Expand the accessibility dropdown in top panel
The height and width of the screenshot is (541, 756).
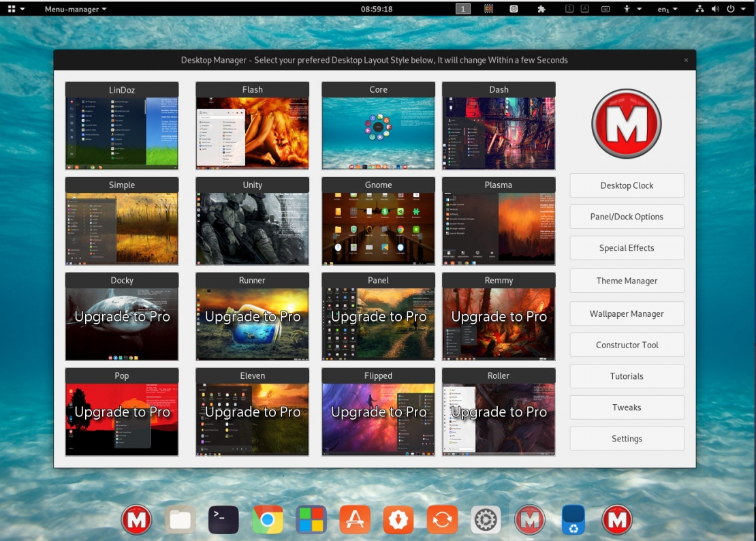pyautogui.click(x=633, y=9)
